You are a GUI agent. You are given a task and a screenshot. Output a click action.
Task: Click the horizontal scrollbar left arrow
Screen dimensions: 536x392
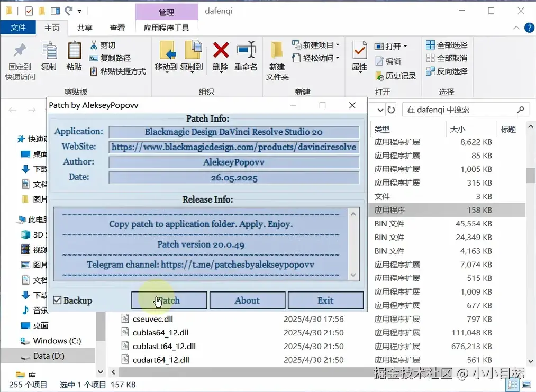tap(113, 371)
